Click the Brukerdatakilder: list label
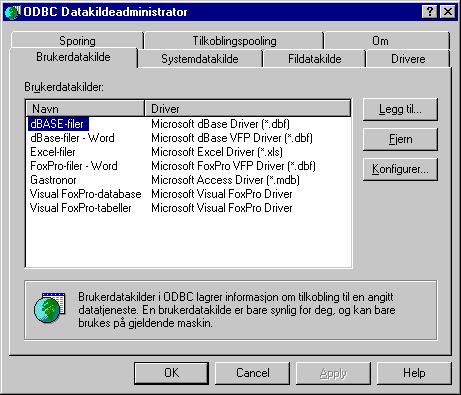Screen dimensions: 461x395 tap(64, 87)
